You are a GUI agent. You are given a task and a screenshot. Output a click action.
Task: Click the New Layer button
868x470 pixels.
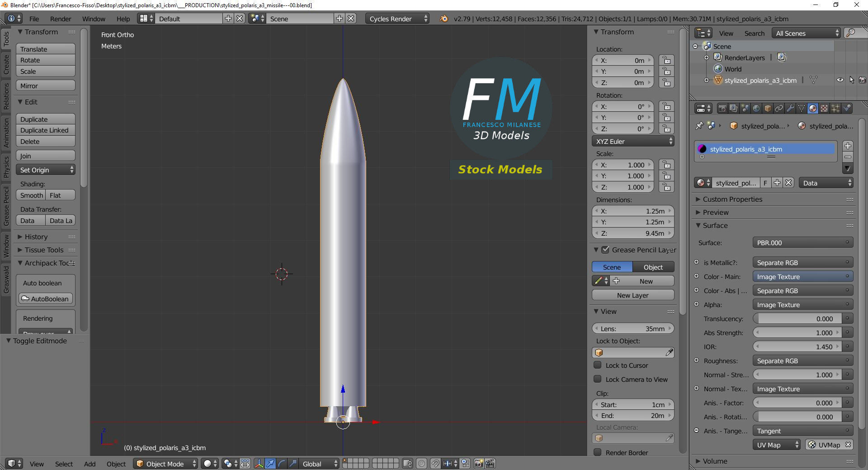coord(633,295)
